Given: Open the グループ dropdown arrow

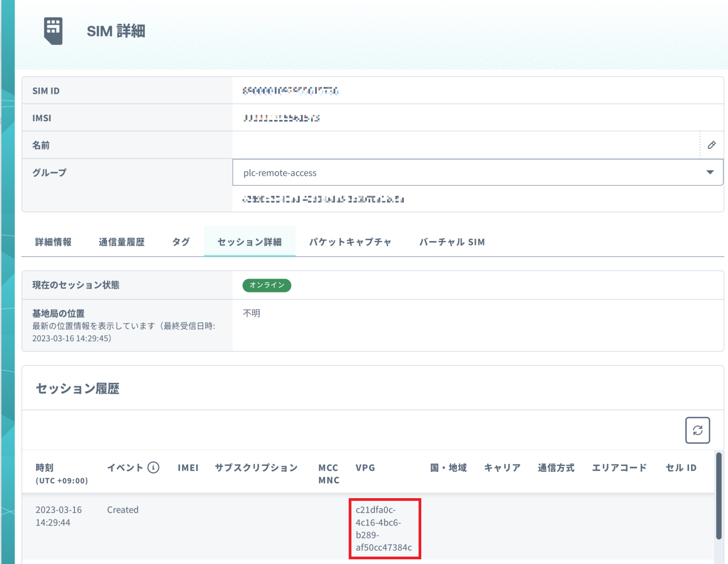Looking at the screenshot, I should click(710, 173).
